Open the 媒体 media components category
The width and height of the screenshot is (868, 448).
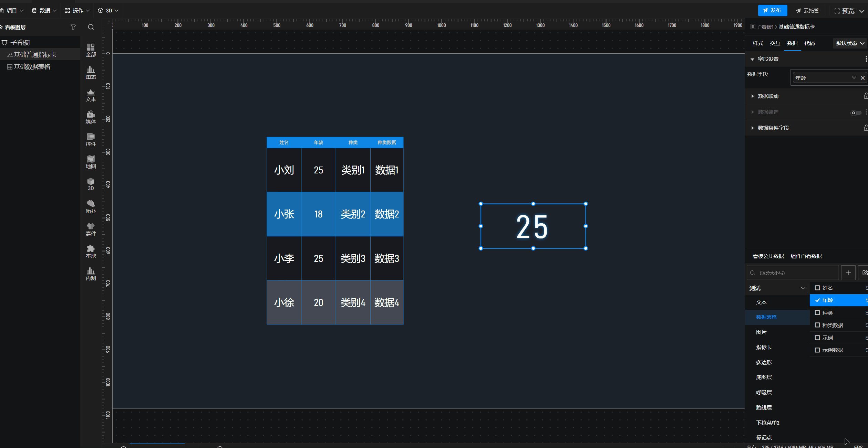91,117
